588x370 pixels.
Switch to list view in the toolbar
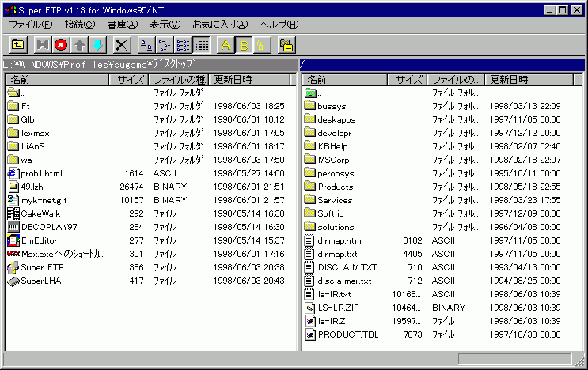183,45
